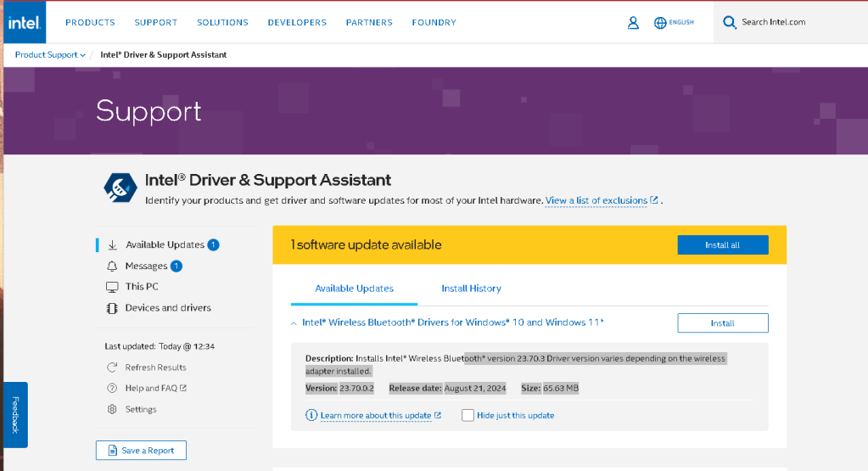Click the Help and FAQ text link

(151, 388)
